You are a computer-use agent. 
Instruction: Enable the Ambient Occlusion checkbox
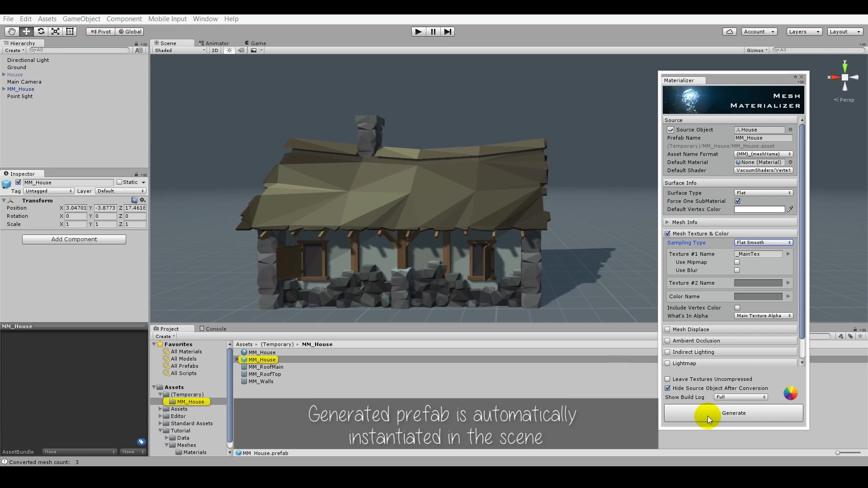pyautogui.click(x=668, y=340)
